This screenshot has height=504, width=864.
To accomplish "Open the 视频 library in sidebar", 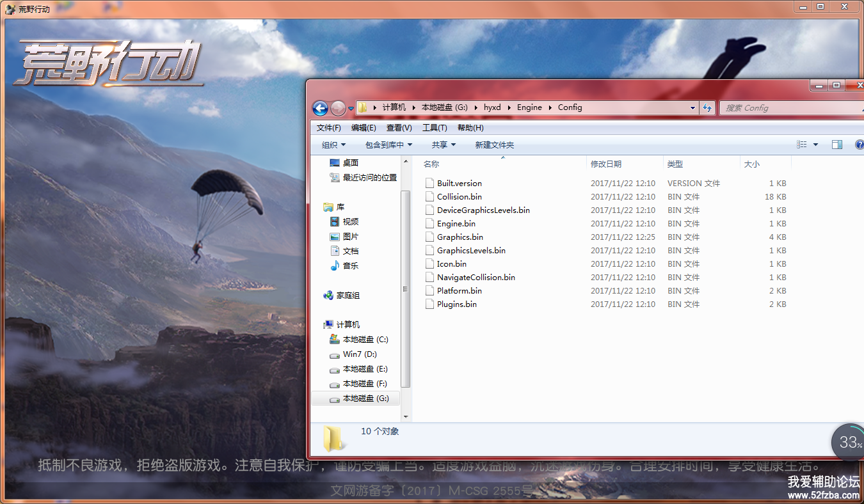I will coord(350,222).
